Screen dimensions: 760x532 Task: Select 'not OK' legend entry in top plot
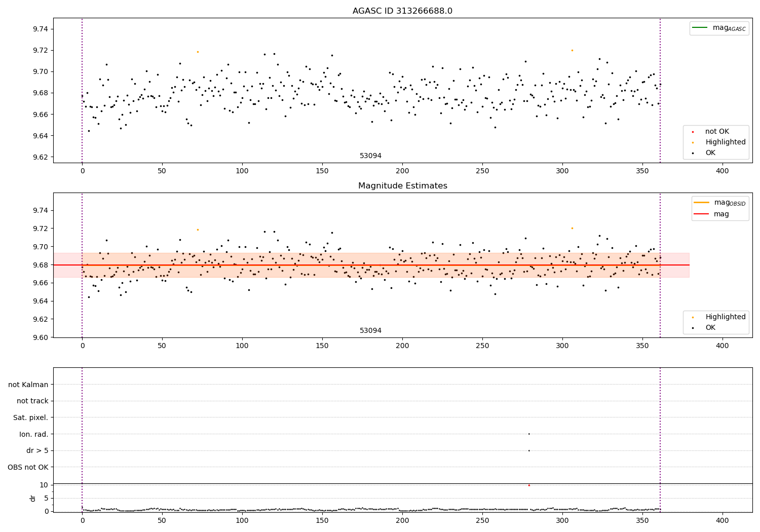click(x=716, y=132)
